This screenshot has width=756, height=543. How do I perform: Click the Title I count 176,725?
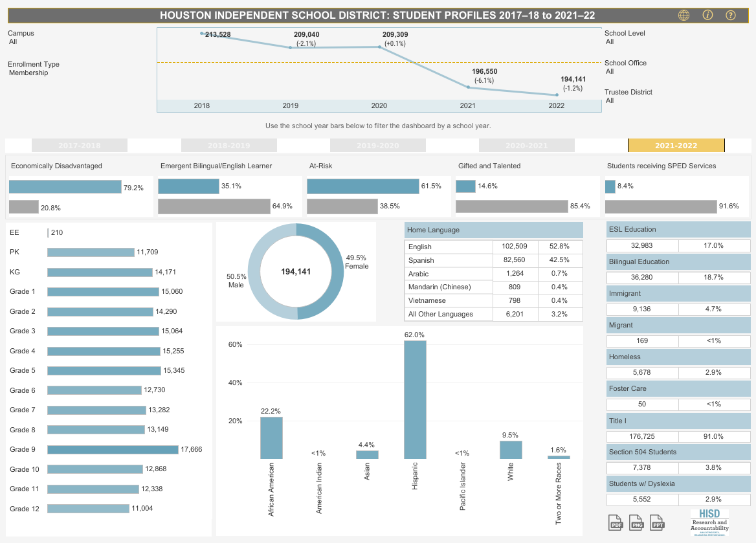click(641, 436)
